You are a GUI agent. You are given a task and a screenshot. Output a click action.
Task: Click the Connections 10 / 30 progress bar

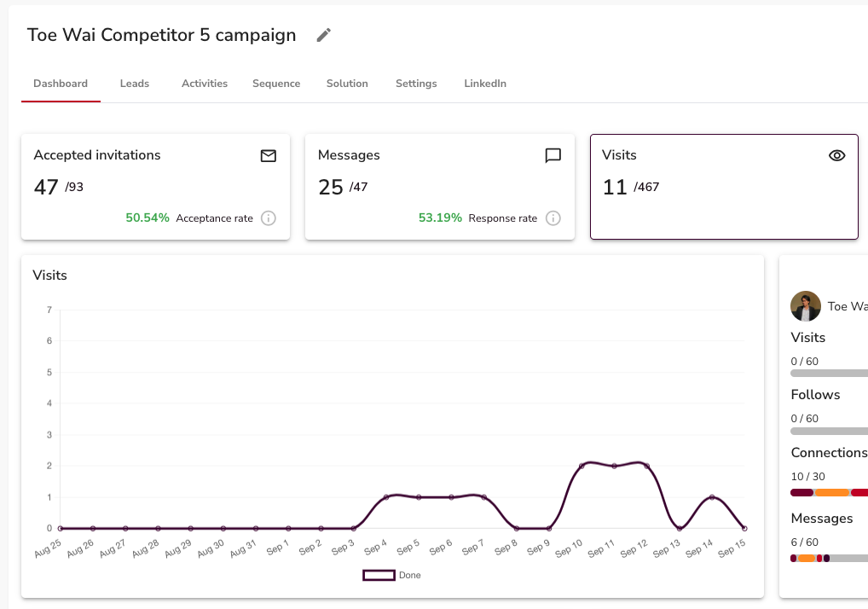tap(829, 493)
